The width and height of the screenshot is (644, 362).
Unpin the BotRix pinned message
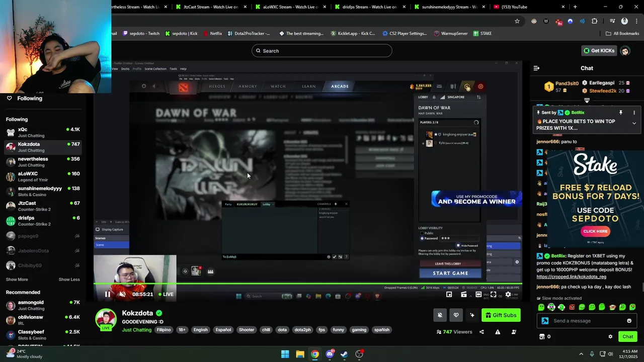coord(621,113)
